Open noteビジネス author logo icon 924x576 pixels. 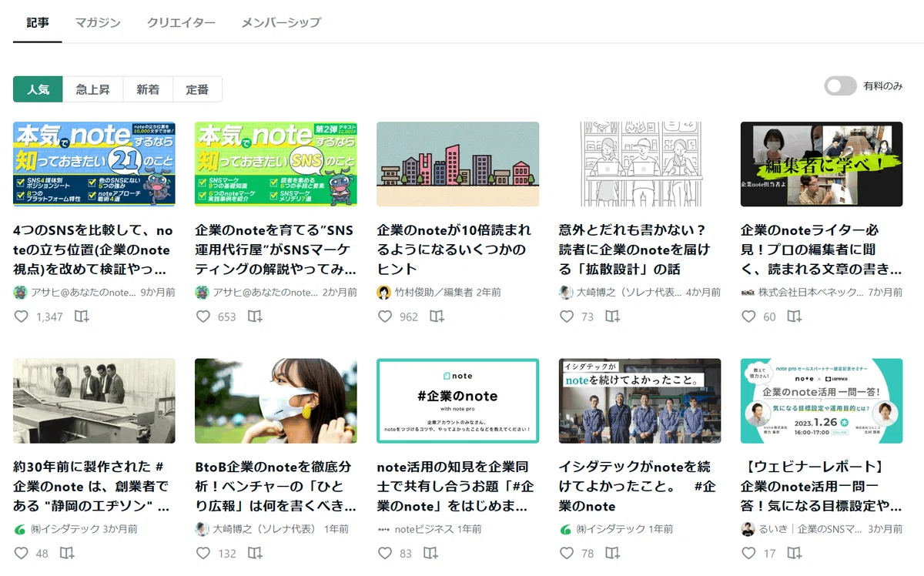click(384, 529)
